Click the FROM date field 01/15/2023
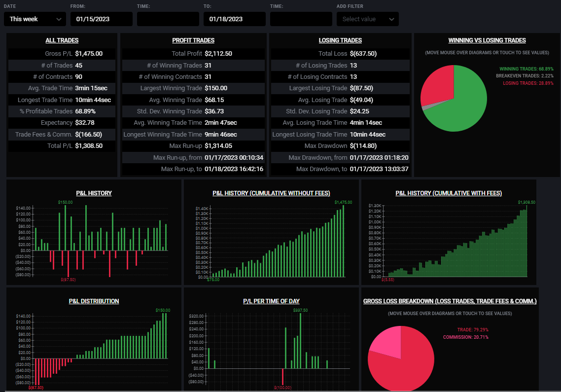The height and width of the screenshot is (392, 561). 101,19
